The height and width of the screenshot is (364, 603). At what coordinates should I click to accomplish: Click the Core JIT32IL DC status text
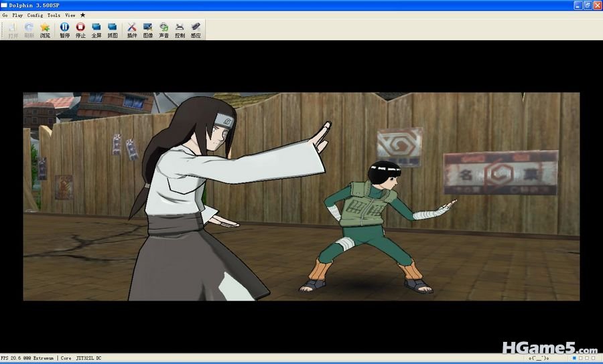point(81,358)
